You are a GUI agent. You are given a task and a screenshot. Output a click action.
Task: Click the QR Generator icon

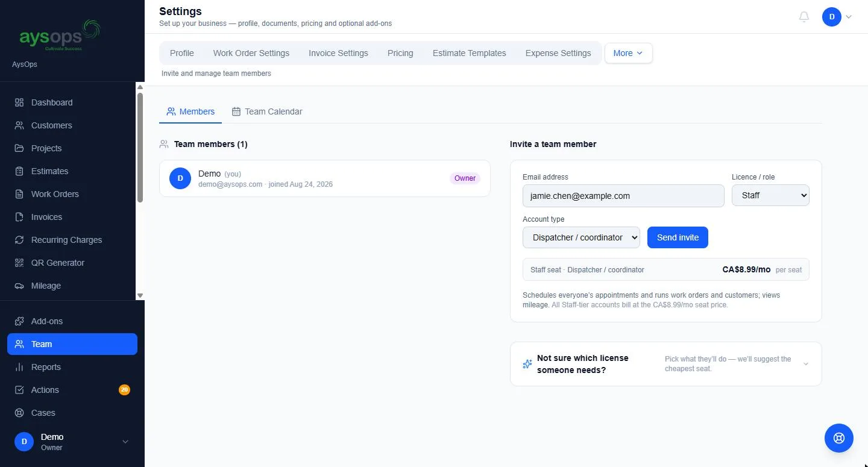point(19,263)
